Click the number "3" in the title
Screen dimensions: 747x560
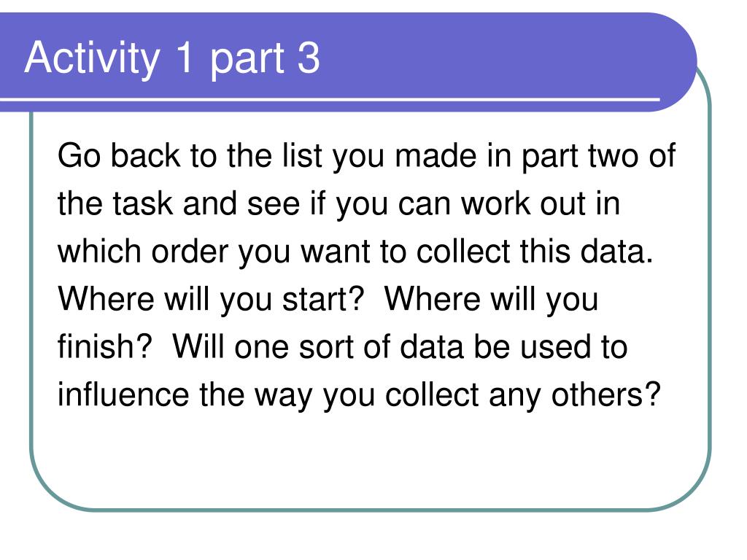[x=308, y=58]
